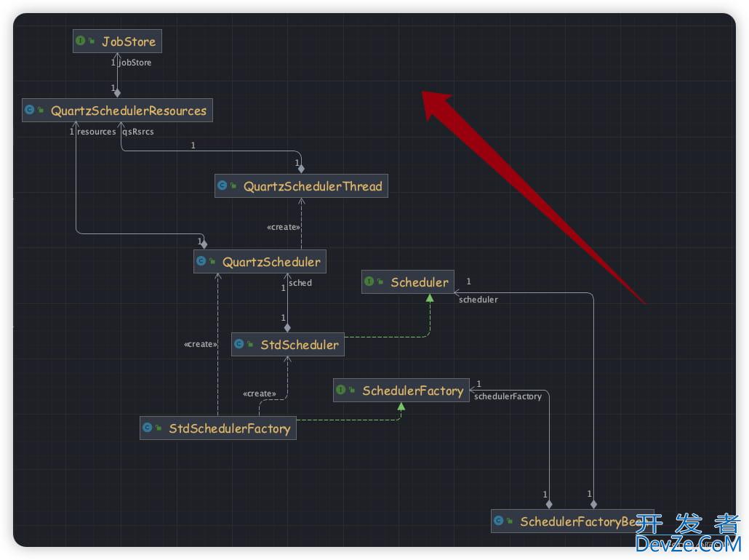Viewport: 749px width, 560px height.
Task: Click the visibility lock icon on Scheduler
Action: (380, 281)
